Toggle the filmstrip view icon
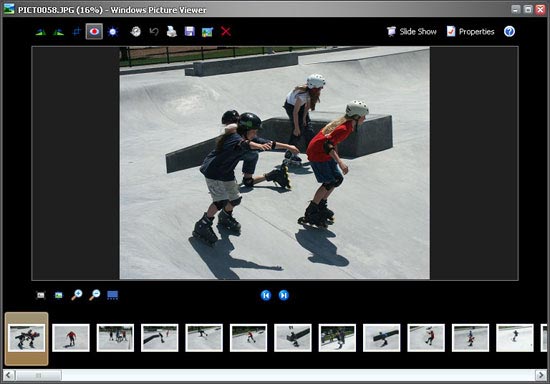 (113, 295)
